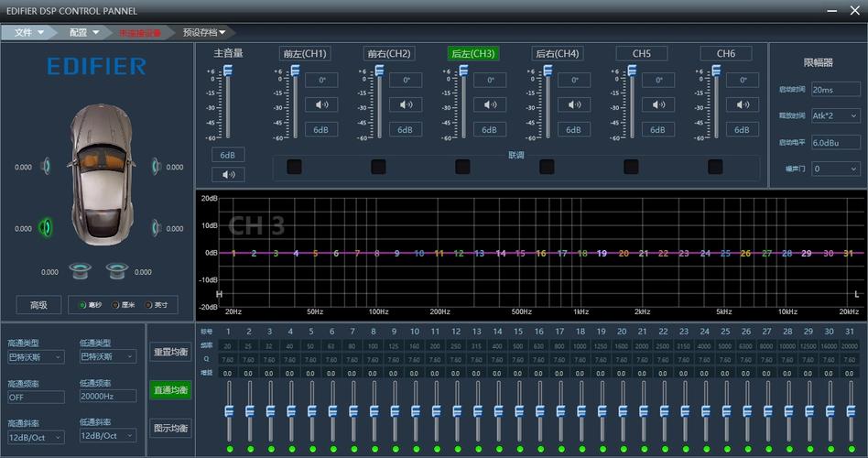
Task: Toggle the green indicator under EQ band 5
Action: [313, 449]
